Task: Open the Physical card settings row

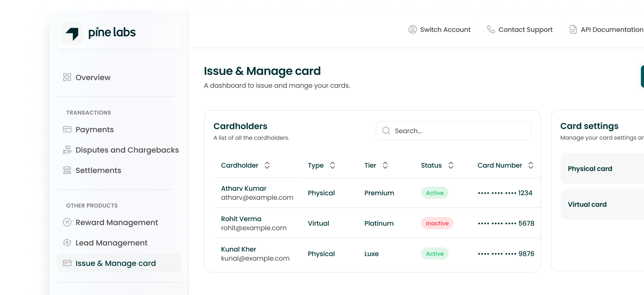Action: [602, 169]
